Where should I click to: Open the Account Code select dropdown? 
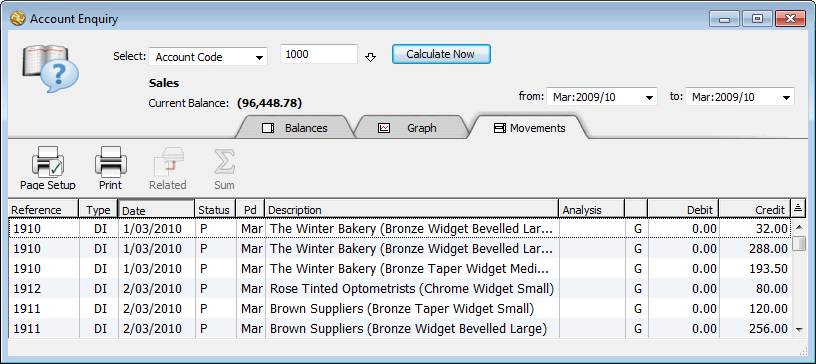click(x=208, y=57)
